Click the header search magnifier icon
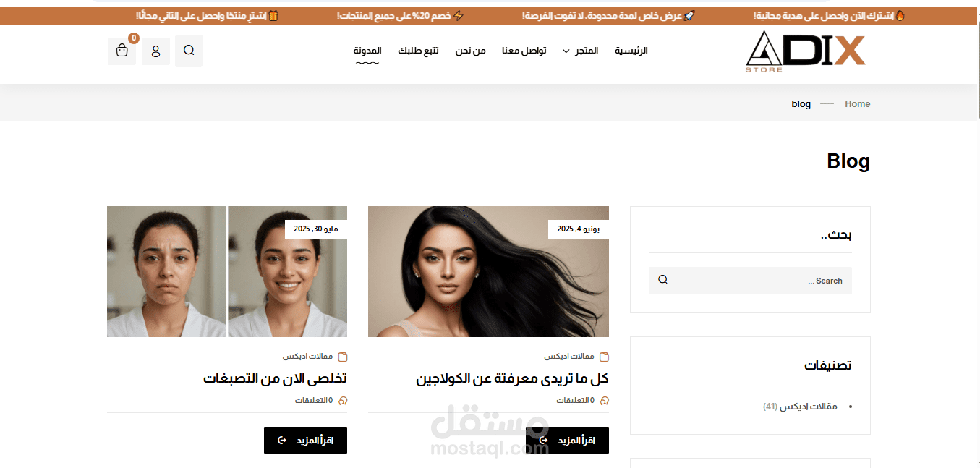This screenshot has height=468, width=980. click(x=189, y=51)
